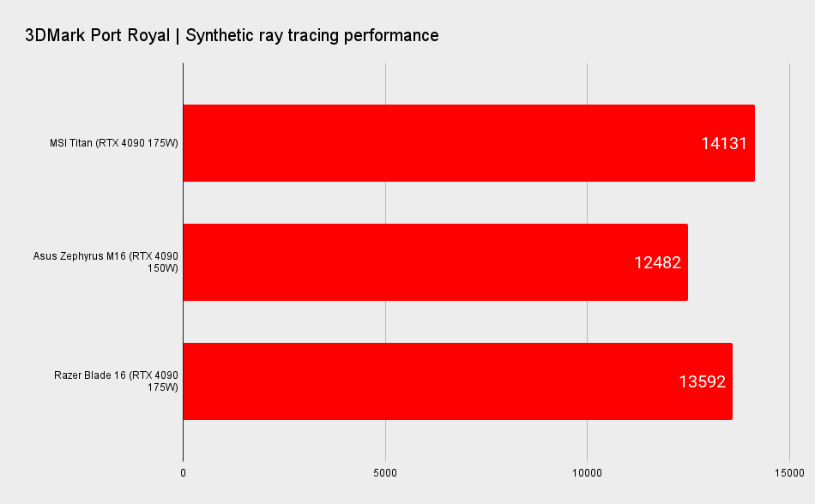This screenshot has width=815, height=504.
Task: Click the 14131 score value
Action: point(723,143)
